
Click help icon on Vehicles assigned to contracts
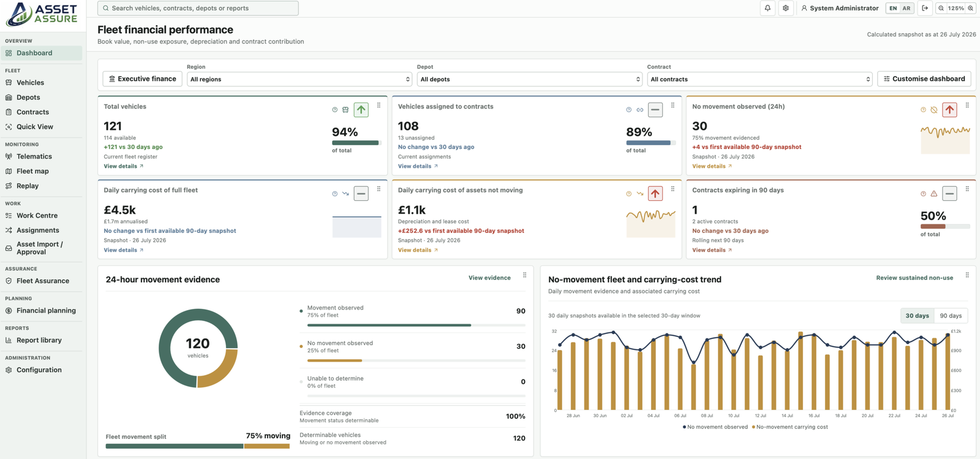pyautogui.click(x=628, y=110)
